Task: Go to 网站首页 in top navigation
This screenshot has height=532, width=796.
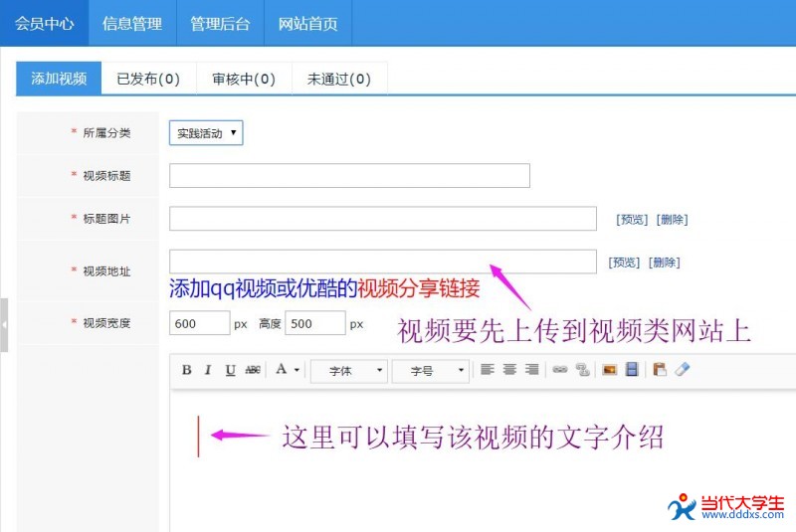Action: [x=308, y=23]
